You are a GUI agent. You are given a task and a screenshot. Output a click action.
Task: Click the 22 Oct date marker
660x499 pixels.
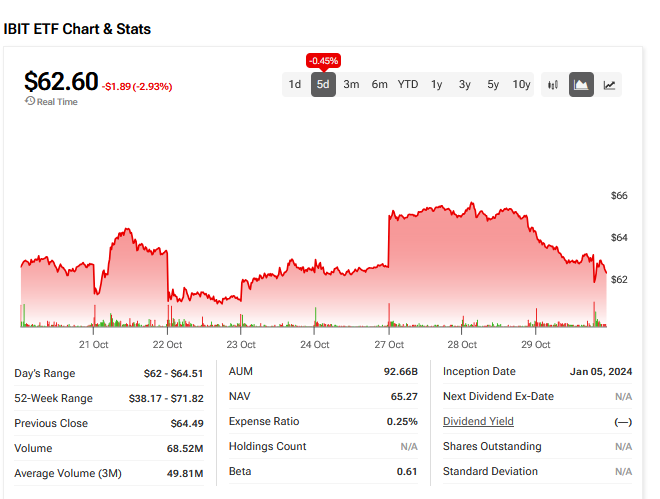click(x=167, y=345)
